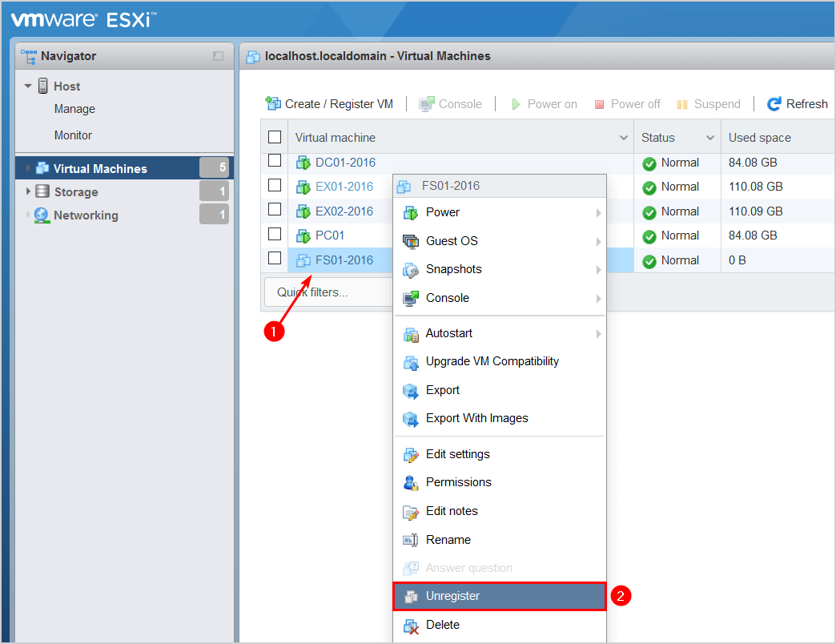Click the Create / Register VM icon
The width and height of the screenshot is (836, 644).
(x=273, y=103)
